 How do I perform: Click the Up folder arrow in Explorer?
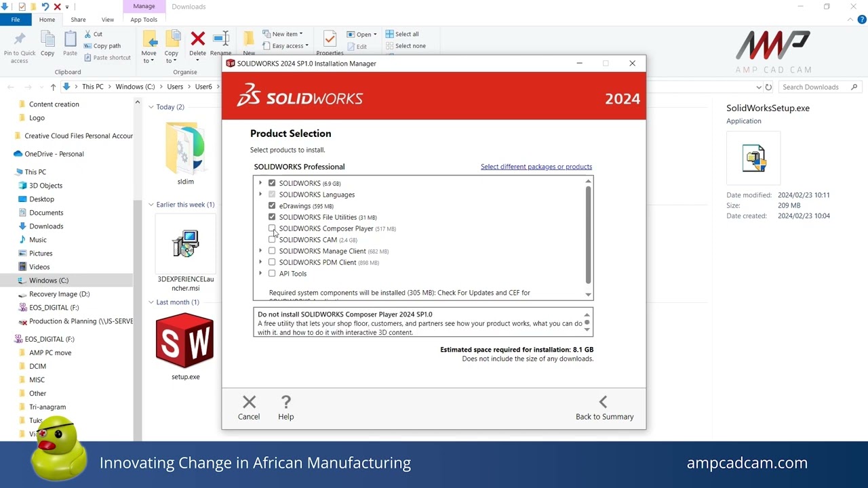pos(53,87)
